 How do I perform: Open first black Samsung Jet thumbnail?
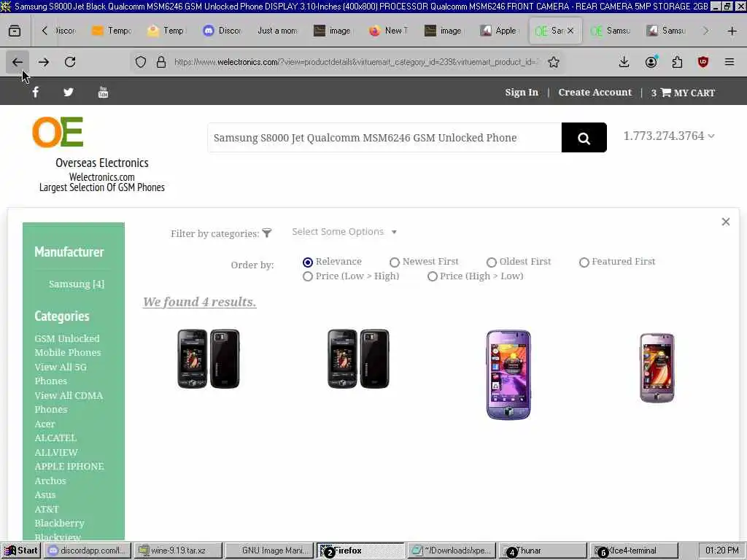tap(208, 359)
